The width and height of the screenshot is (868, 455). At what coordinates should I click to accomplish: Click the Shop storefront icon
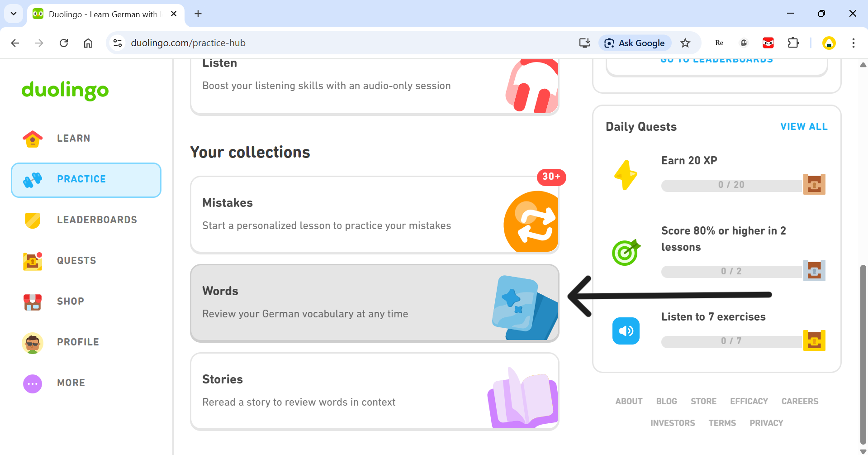coord(33,302)
